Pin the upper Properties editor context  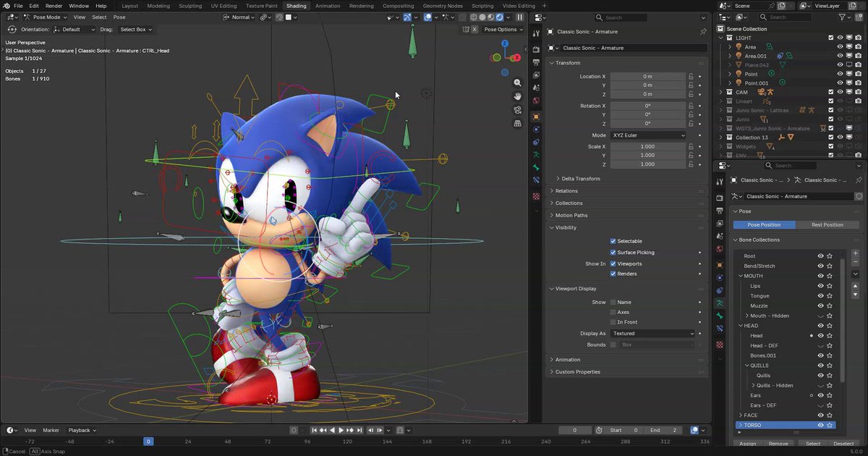click(703, 32)
